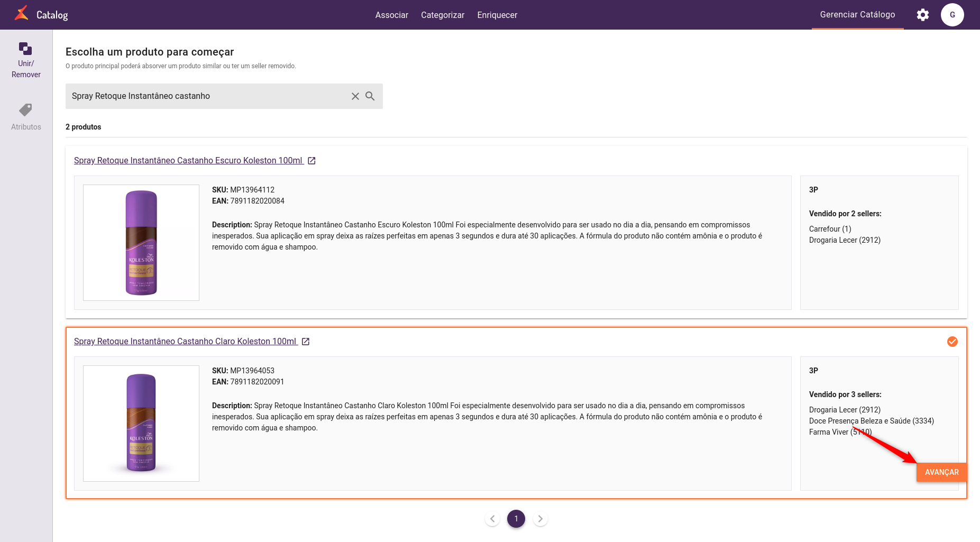This screenshot has width=980, height=542.
Task: Open the Categorizar menu
Action: pyautogui.click(x=443, y=15)
